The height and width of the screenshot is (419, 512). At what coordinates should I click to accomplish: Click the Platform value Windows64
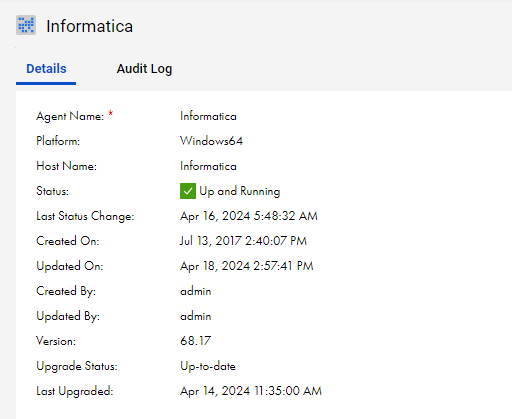pyautogui.click(x=211, y=141)
